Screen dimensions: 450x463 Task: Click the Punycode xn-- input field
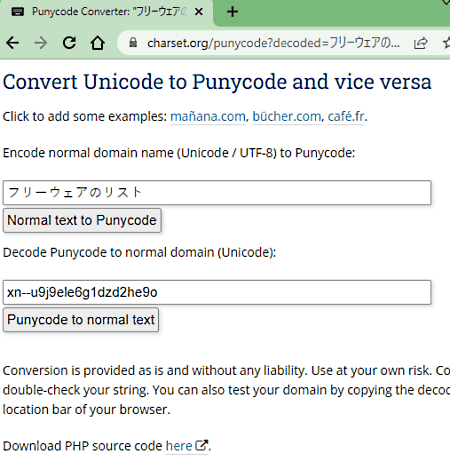tap(217, 292)
